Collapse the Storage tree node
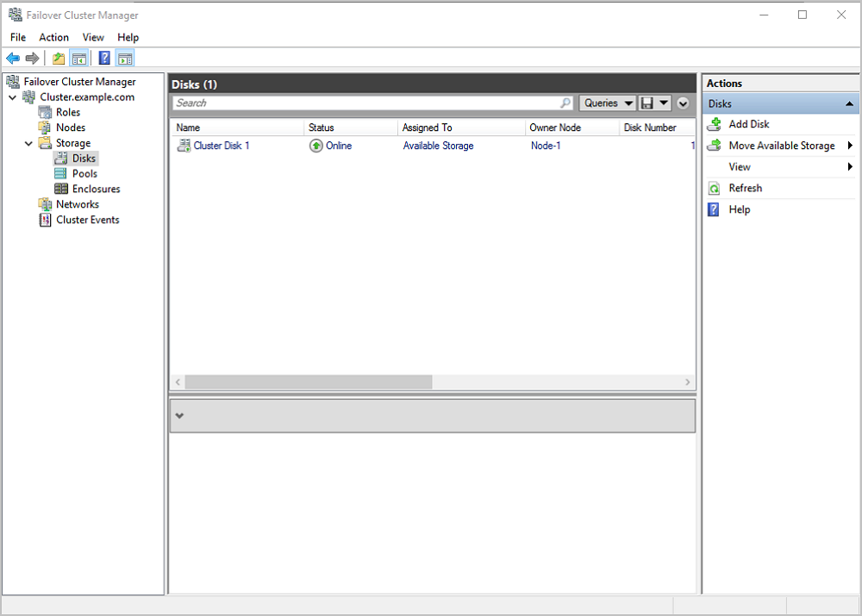Screen dimensions: 862x616 click(28, 143)
